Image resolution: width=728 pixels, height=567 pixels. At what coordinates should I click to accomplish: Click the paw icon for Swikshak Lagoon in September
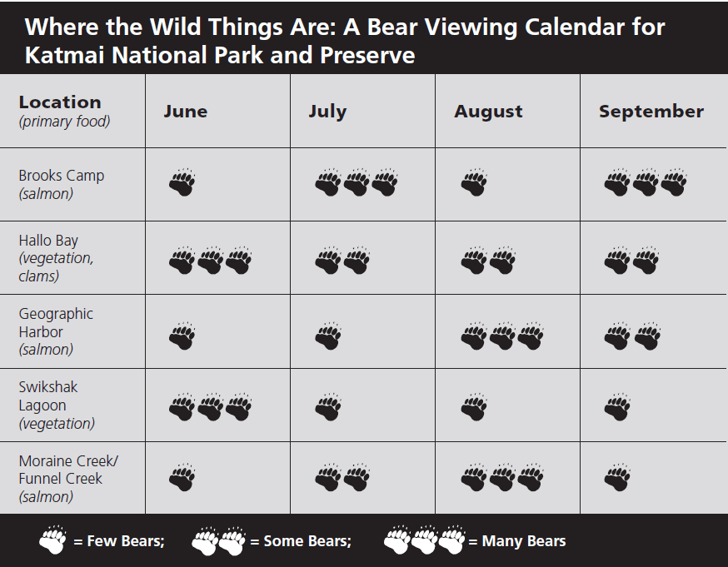617,407
